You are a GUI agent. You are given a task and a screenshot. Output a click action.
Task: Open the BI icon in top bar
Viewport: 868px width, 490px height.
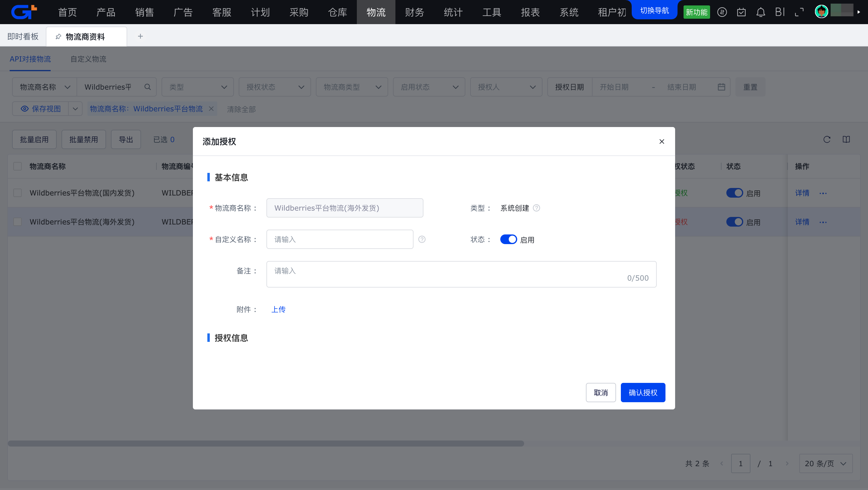point(780,12)
